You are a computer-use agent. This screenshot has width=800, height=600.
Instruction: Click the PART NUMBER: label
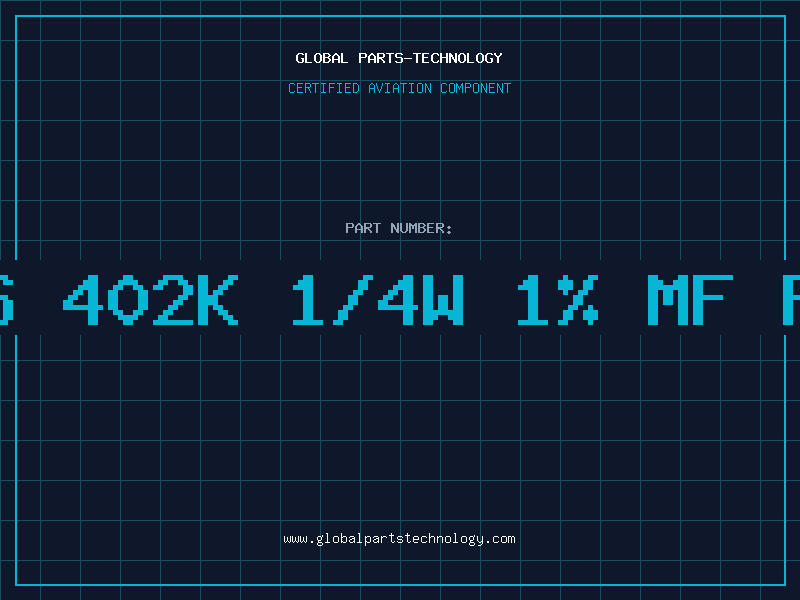pos(398,228)
